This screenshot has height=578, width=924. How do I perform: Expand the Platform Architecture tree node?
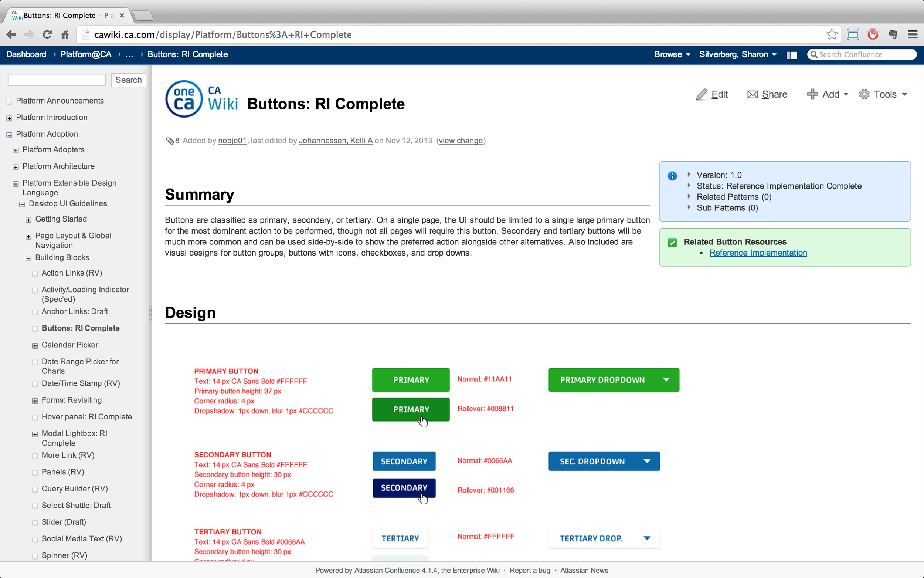coord(16,167)
